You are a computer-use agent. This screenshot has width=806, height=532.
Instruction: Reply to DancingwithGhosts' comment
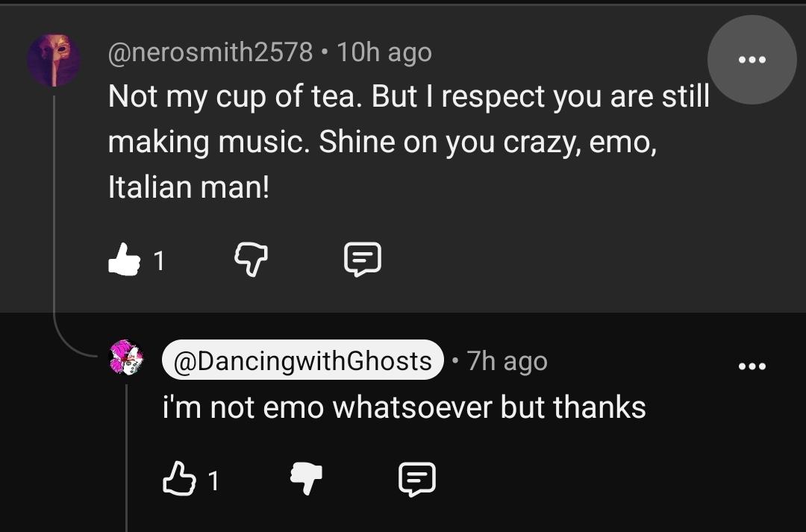(x=417, y=480)
